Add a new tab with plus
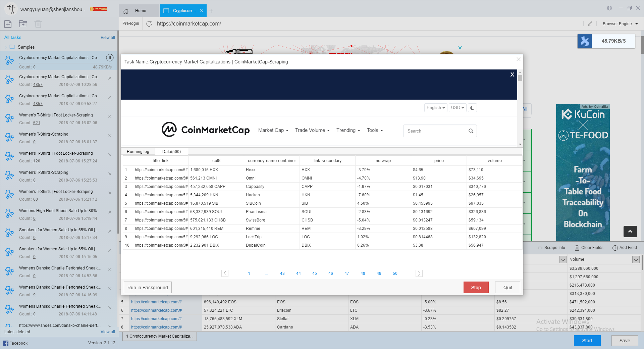The height and width of the screenshot is (349, 644). point(211,11)
